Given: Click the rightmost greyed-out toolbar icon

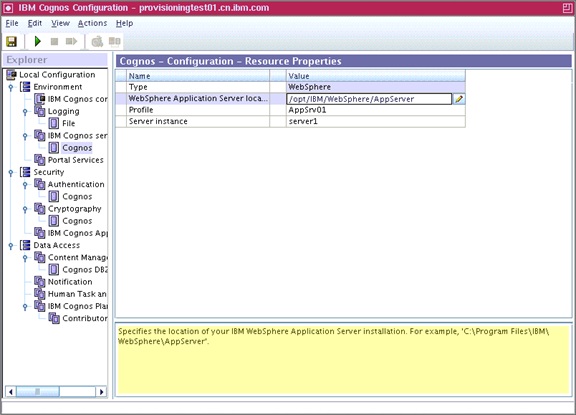Looking at the screenshot, I should tap(115, 42).
